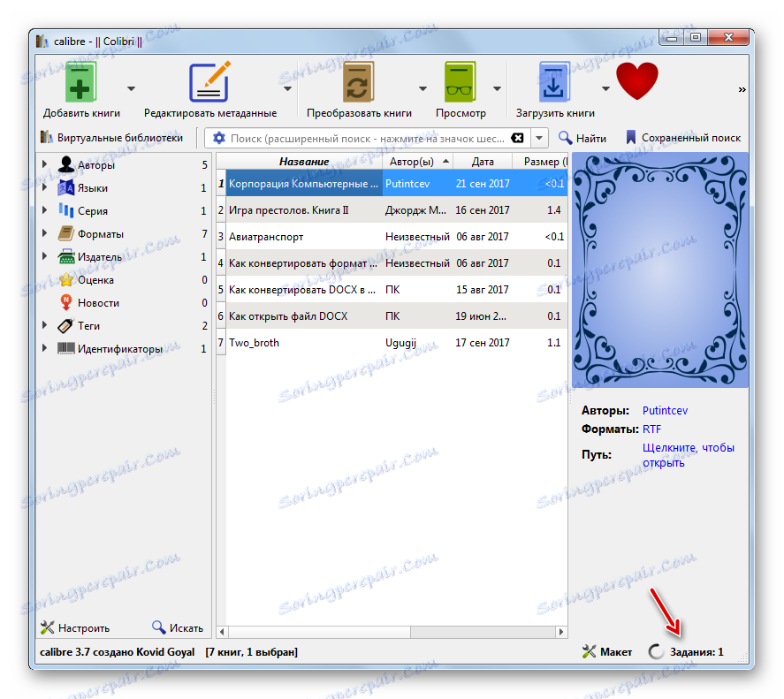Open the Edit metadata dropdown arrow

coord(287,88)
